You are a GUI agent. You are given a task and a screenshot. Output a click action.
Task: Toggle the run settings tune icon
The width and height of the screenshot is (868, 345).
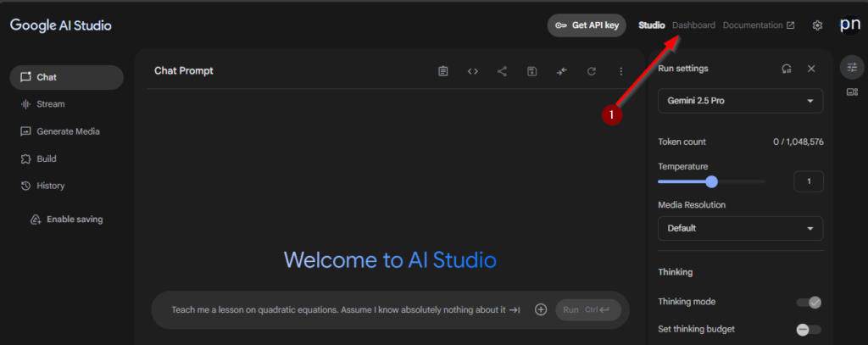pos(852,67)
